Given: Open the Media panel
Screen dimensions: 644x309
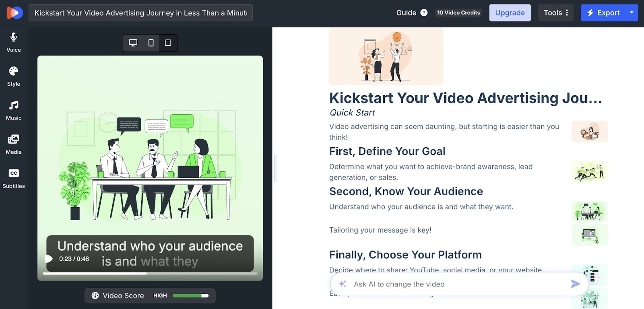Looking at the screenshot, I should point(14,145).
